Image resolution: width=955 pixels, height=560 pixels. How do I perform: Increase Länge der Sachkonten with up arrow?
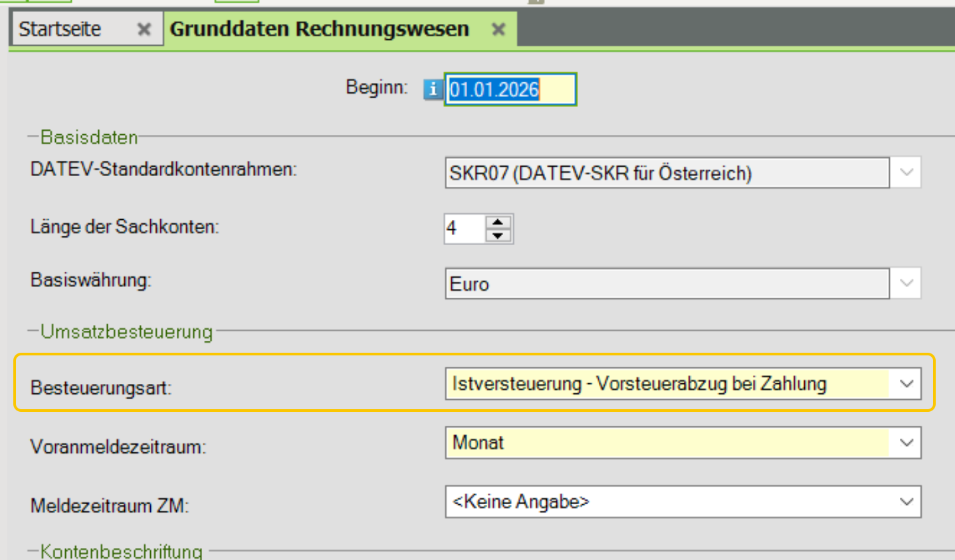pyautogui.click(x=498, y=222)
